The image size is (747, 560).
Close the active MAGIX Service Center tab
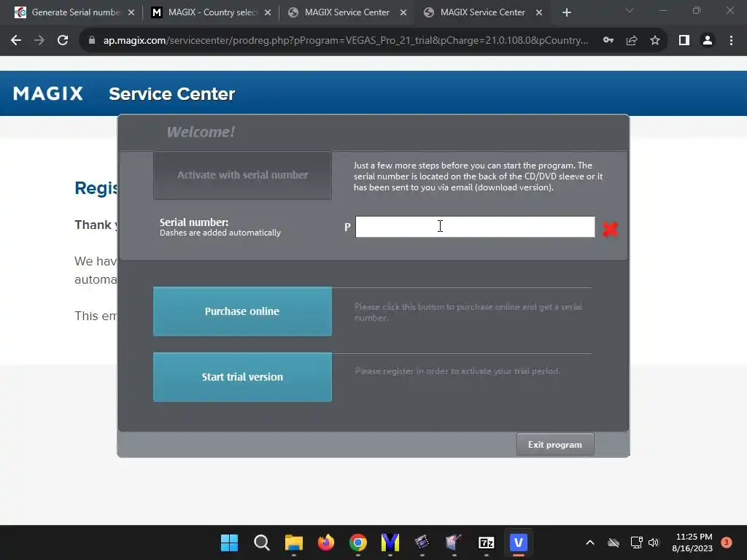539,12
